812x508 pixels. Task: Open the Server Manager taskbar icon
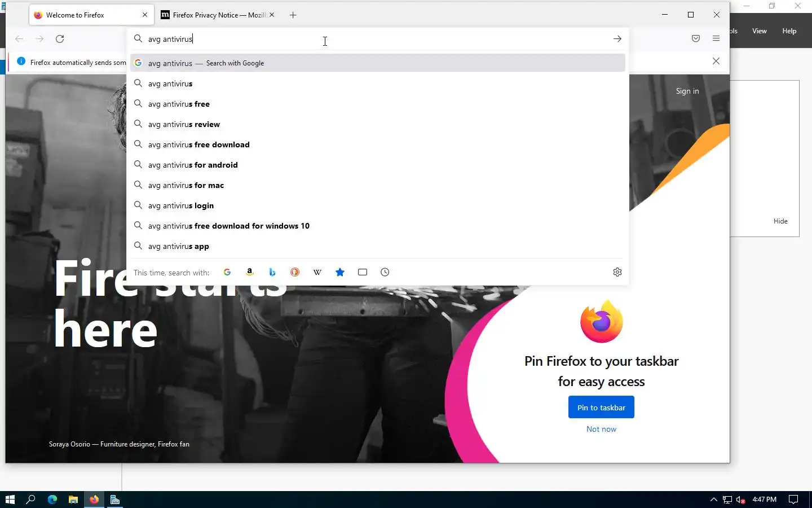[x=115, y=500]
